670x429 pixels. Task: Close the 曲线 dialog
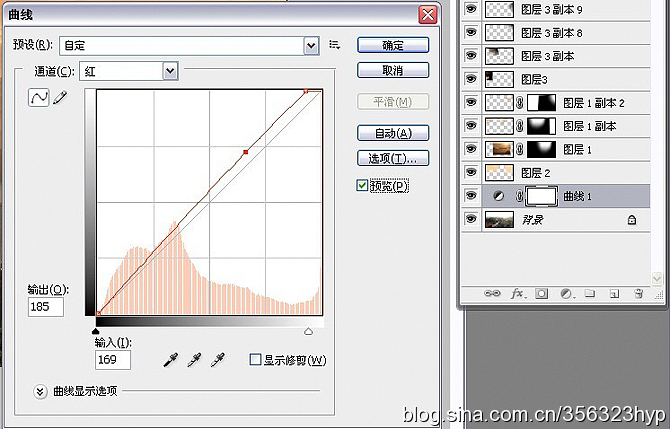click(x=428, y=15)
